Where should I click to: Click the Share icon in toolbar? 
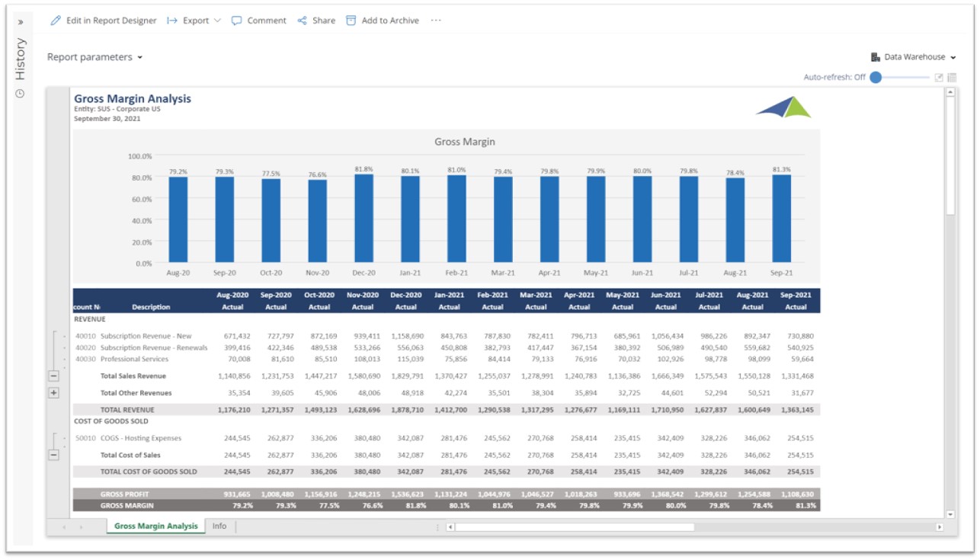[303, 21]
